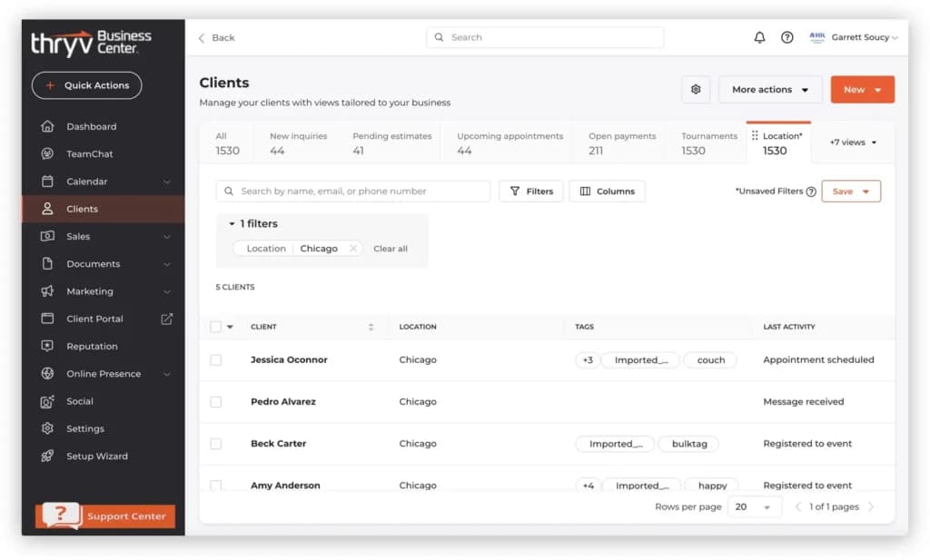Open the Support Center button
This screenshot has height=560, width=930.
(105, 516)
